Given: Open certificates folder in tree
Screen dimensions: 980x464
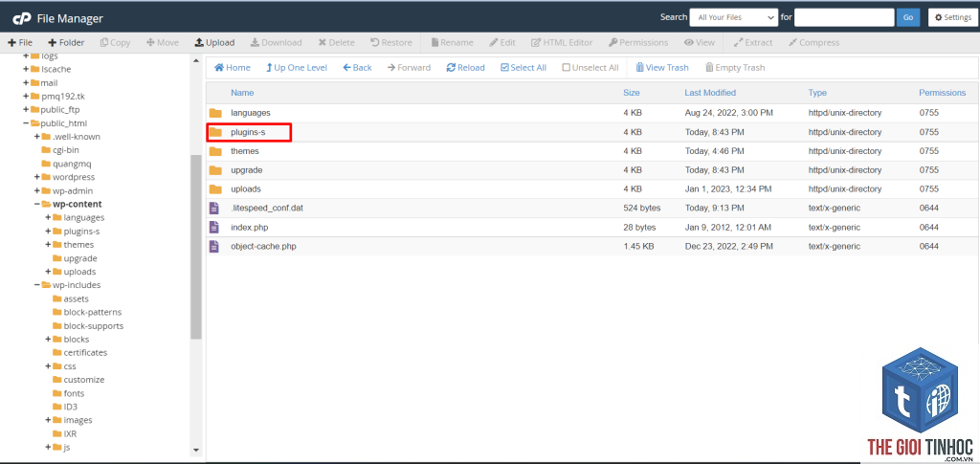Looking at the screenshot, I should [x=80, y=353].
